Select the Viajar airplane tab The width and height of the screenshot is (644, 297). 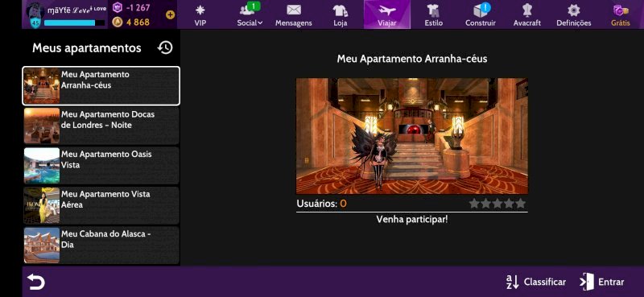click(387, 14)
